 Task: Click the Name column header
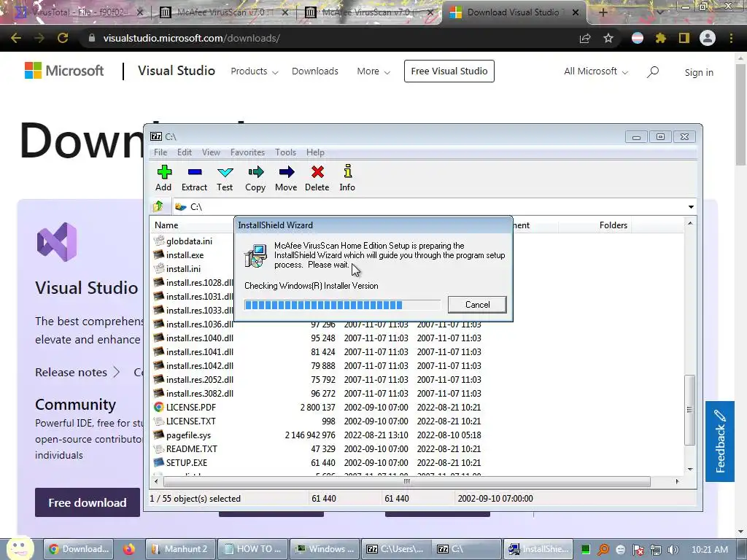(x=166, y=225)
